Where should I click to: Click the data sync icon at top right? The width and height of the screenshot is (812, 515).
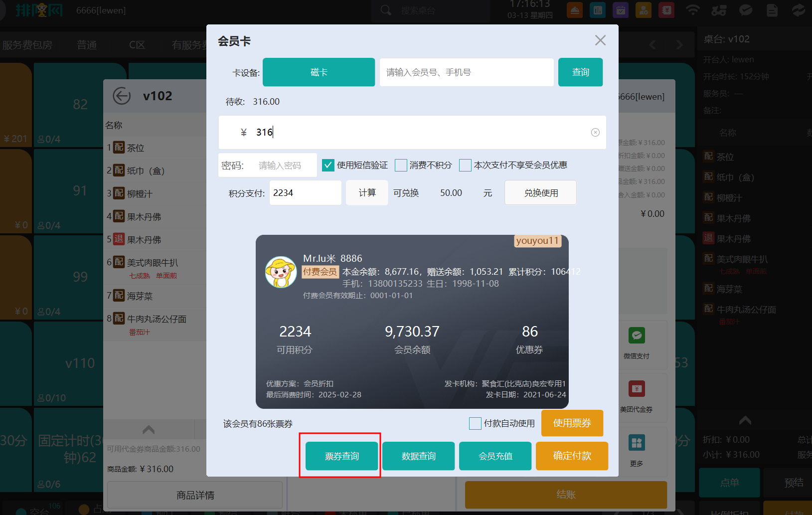[x=798, y=10]
